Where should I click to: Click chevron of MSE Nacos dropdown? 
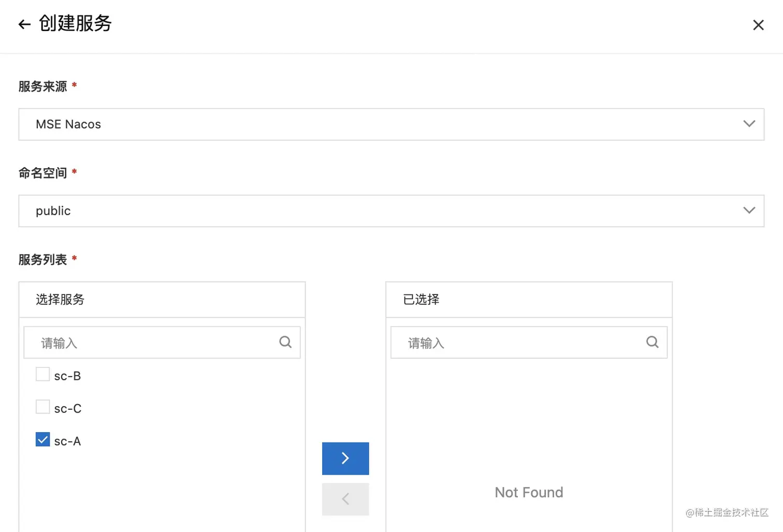[x=749, y=124]
